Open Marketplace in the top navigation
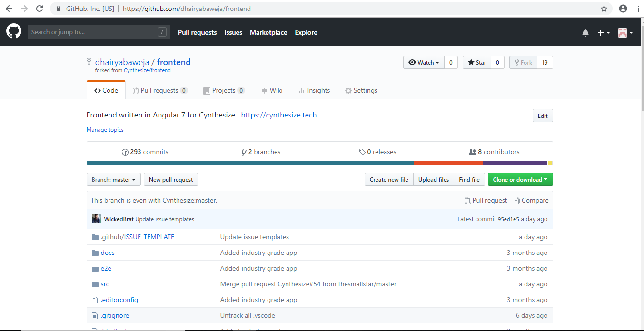 [268, 32]
